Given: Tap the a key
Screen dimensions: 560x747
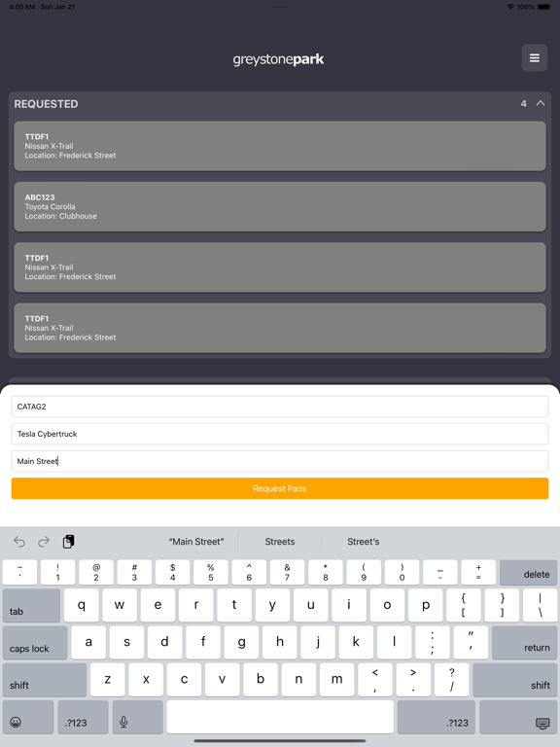Looking at the screenshot, I should pyautogui.click(x=88, y=643).
